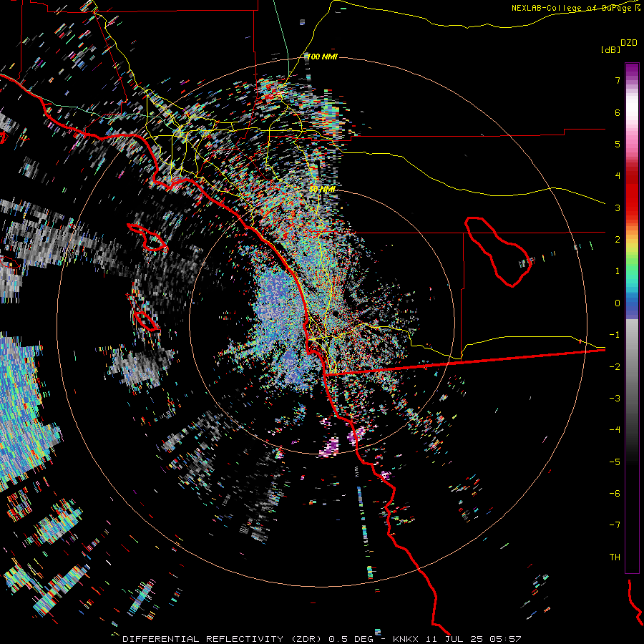
Task: Click the "05:57" time stamp
Action: pos(504,639)
